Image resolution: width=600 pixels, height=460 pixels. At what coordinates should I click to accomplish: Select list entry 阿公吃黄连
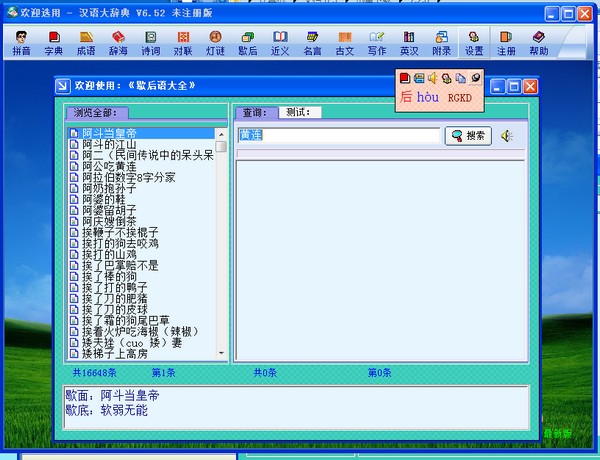tap(141, 166)
